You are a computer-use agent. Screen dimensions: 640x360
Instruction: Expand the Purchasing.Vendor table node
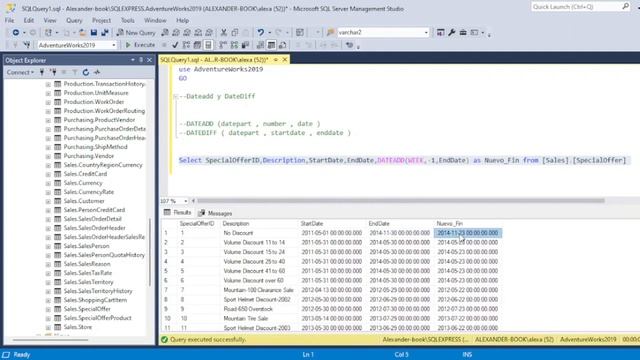click(x=48, y=156)
